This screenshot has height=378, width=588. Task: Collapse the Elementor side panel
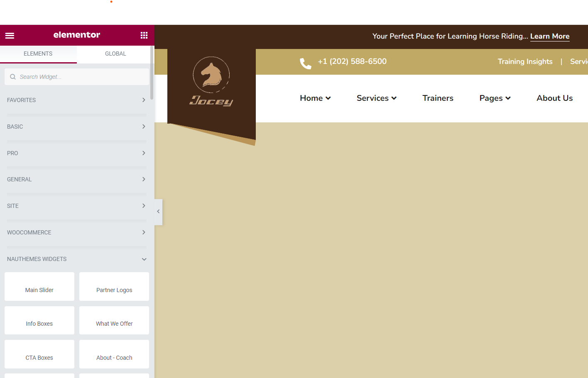[158, 212]
